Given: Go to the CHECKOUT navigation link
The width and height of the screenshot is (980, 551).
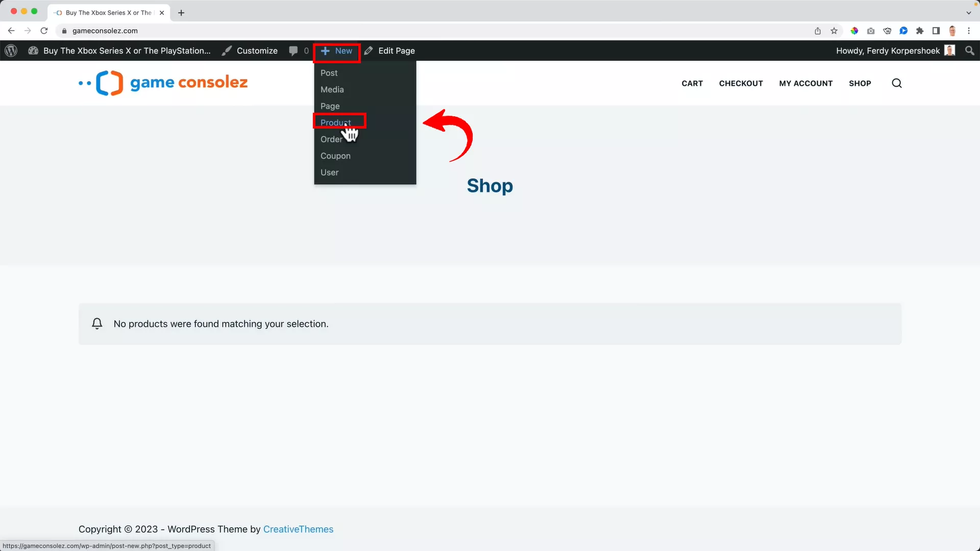Looking at the screenshot, I should point(741,83).
